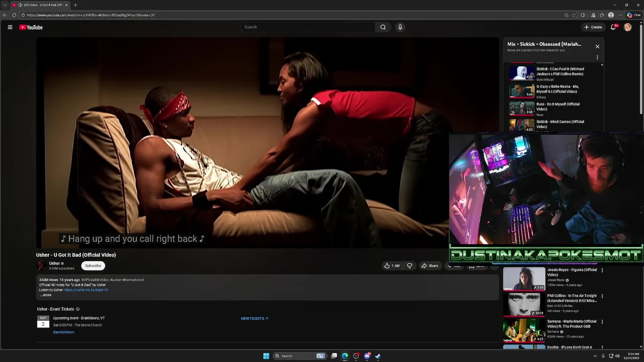Open YouTube notifications bell
The image size is (644, 362).
click(613, 27)
